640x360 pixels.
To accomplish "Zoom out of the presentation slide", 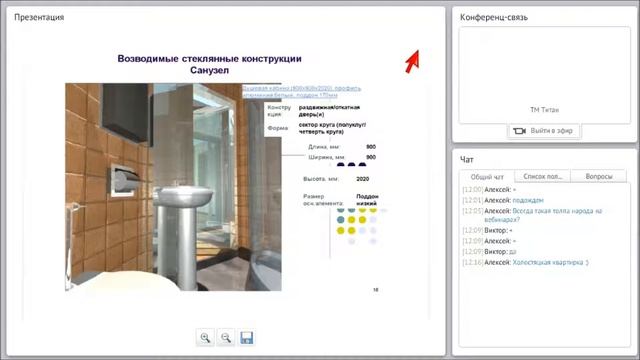I will point(226,338).
